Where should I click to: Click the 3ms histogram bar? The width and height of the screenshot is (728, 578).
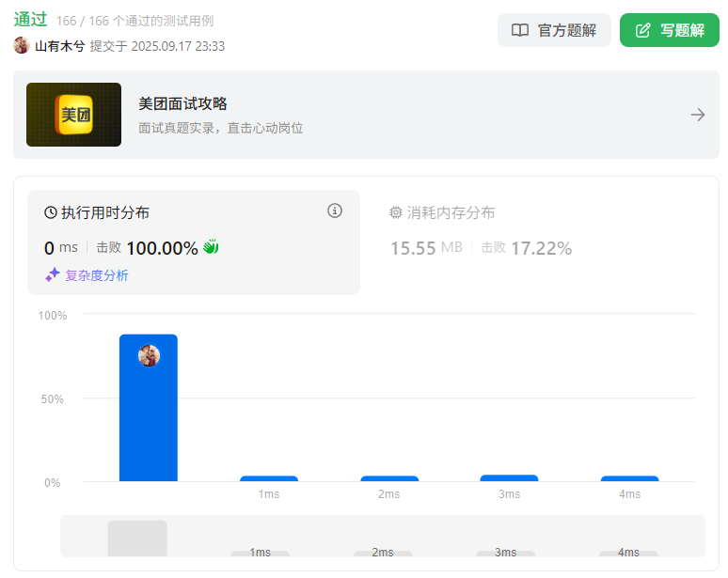510,477
